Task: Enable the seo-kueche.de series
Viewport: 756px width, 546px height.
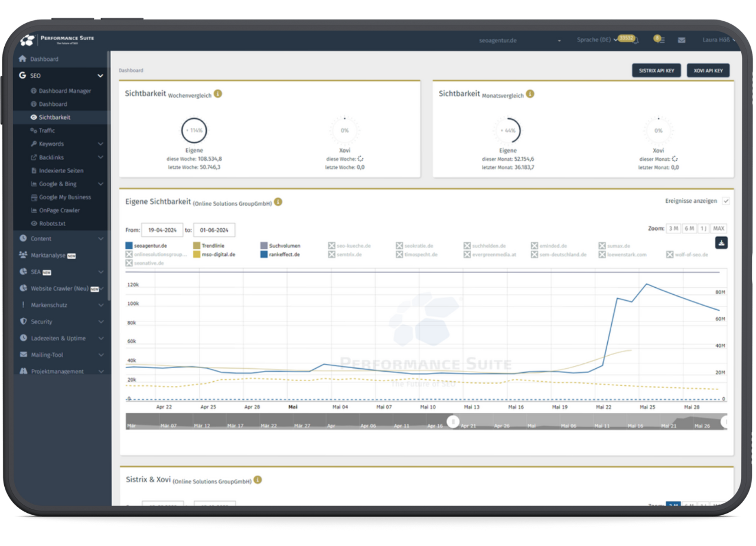Action: coord(350,245)
